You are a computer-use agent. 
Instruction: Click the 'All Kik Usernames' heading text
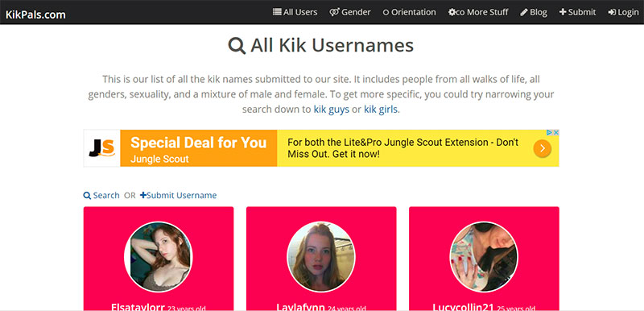click(332, 46)
